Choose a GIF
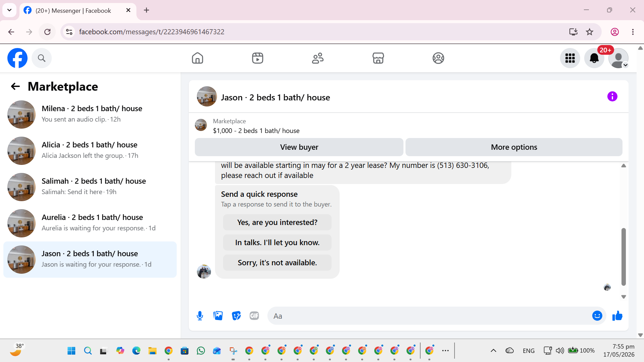Viewport: 644px width, 362px height. click(x=254, y=316)
